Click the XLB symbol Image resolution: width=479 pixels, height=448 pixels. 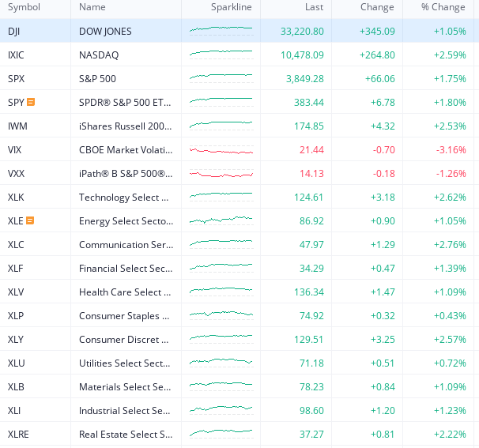[x=16, y=387]
